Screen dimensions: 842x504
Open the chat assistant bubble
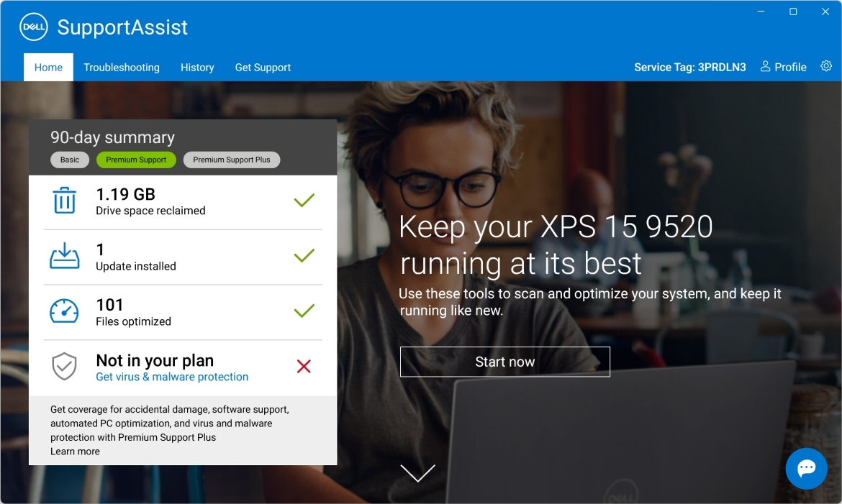tap(806, 469)
